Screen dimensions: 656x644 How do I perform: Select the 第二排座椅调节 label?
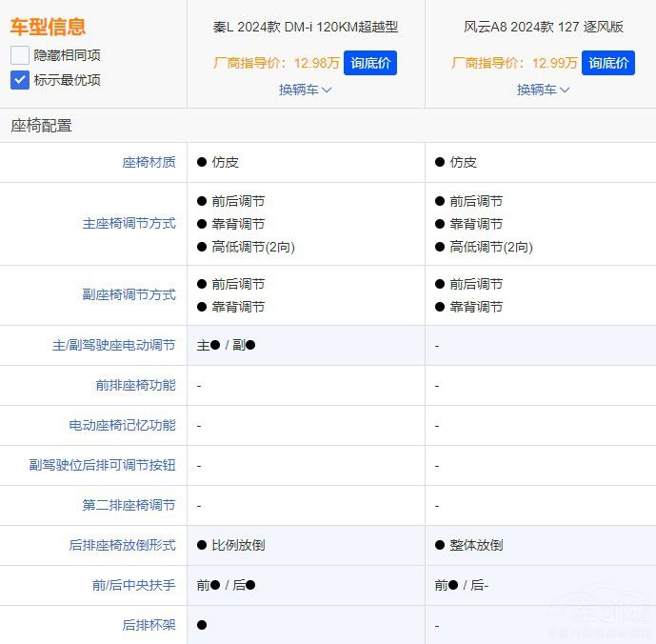point(129,506)
